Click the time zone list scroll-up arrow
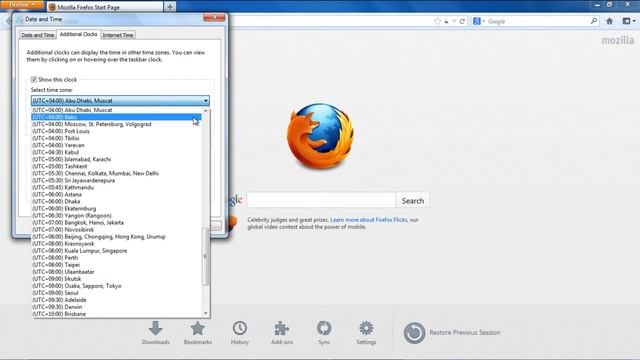 (206, 111)
